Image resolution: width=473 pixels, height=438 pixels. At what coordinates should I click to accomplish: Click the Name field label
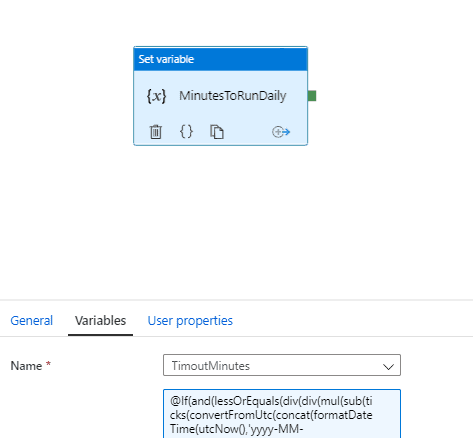[26, 366]
